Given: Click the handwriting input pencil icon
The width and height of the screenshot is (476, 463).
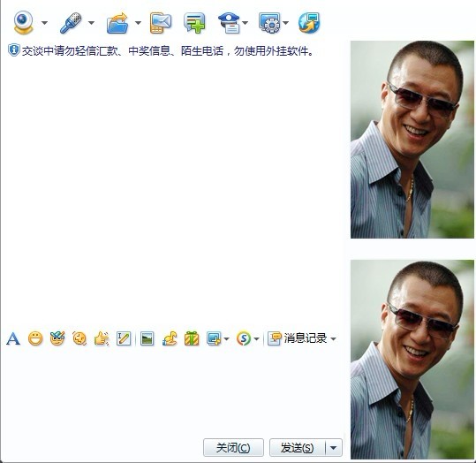Looking at the screenshot, I should pyautogui.click(x=124, y=338).
